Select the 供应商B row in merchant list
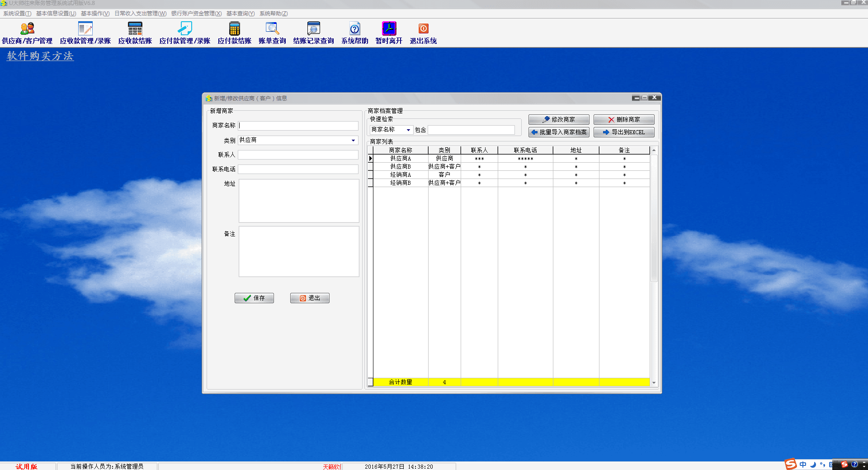Viewport: 868px width, 470px height. [401, 167]
